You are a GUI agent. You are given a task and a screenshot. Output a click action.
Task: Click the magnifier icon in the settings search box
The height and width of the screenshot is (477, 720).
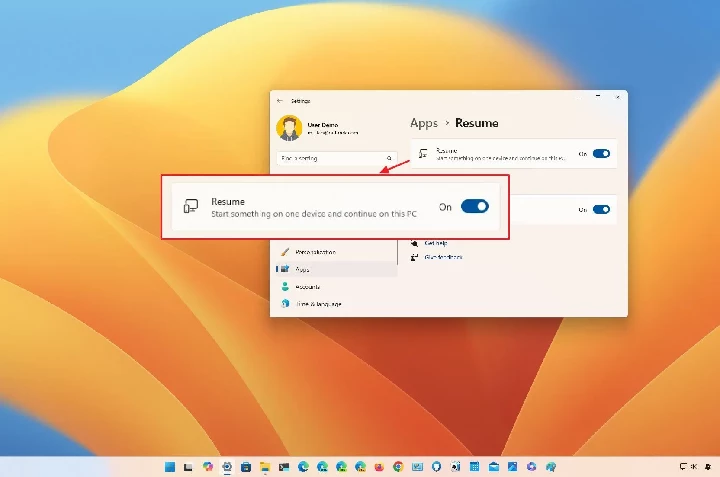(x=389, y=158)
